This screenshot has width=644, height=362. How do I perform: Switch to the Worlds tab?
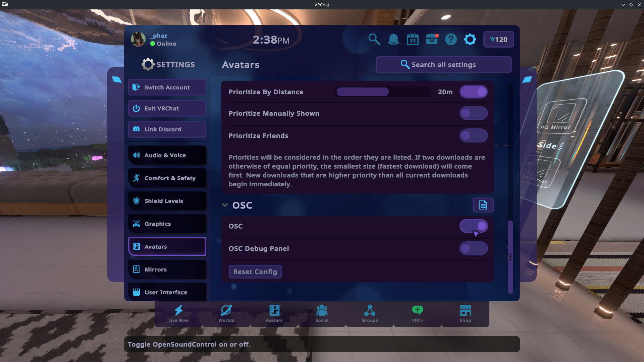(x=226, y=314)
